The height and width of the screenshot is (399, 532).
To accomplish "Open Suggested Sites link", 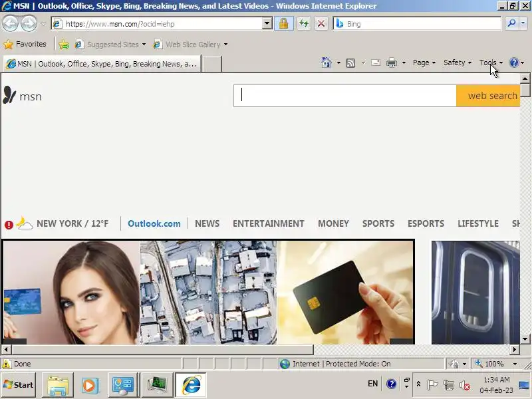I will 110,45.
